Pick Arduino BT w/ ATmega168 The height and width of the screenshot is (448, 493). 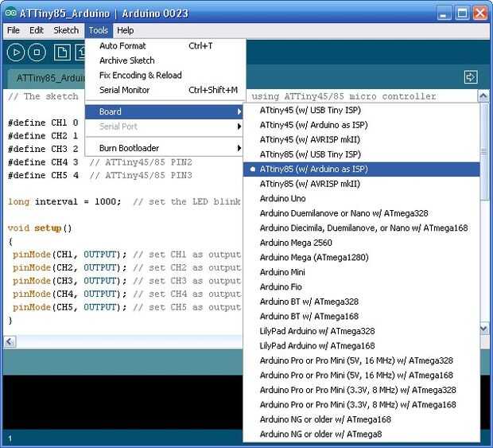[x=362, y=316]
